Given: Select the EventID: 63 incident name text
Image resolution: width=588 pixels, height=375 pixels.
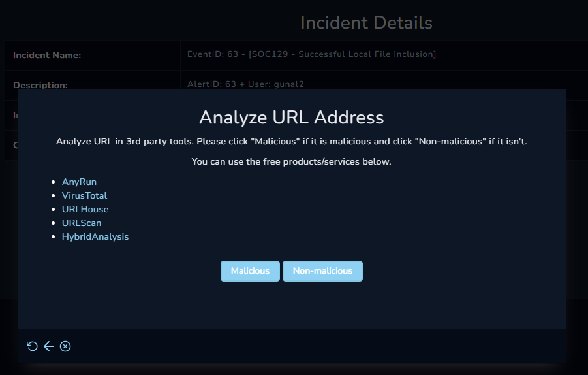Looking at the screenshot, I should [312, 54].
